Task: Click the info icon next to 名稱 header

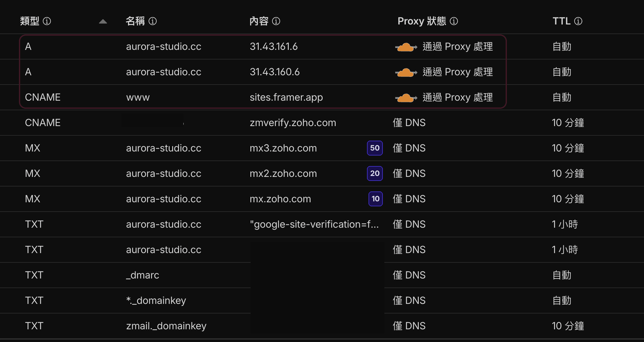Action: click(x=153, y=21)
